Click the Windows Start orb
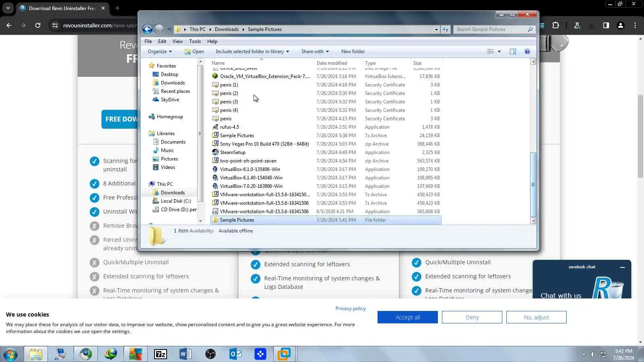The height and width of the screenshot is (362, 644). (10, 354)
